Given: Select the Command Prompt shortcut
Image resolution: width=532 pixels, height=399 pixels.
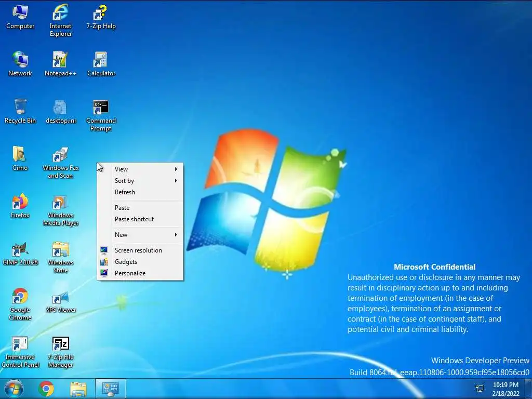Looking at the screenshot, I should 101,115.
